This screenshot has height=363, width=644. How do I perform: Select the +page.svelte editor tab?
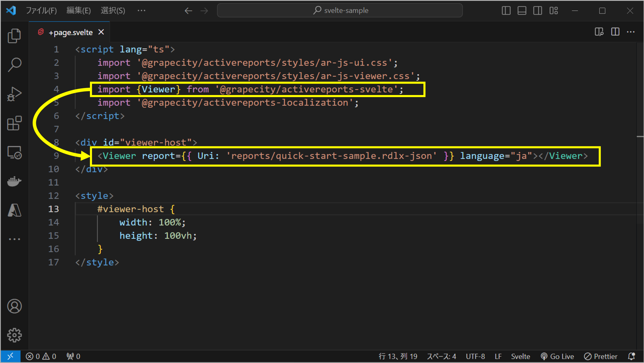[69, 32]
